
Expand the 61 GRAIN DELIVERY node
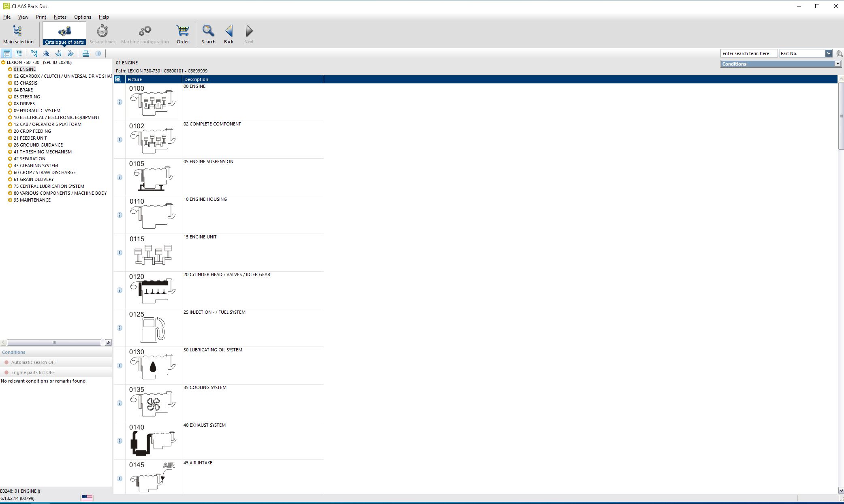click(10, 179)
